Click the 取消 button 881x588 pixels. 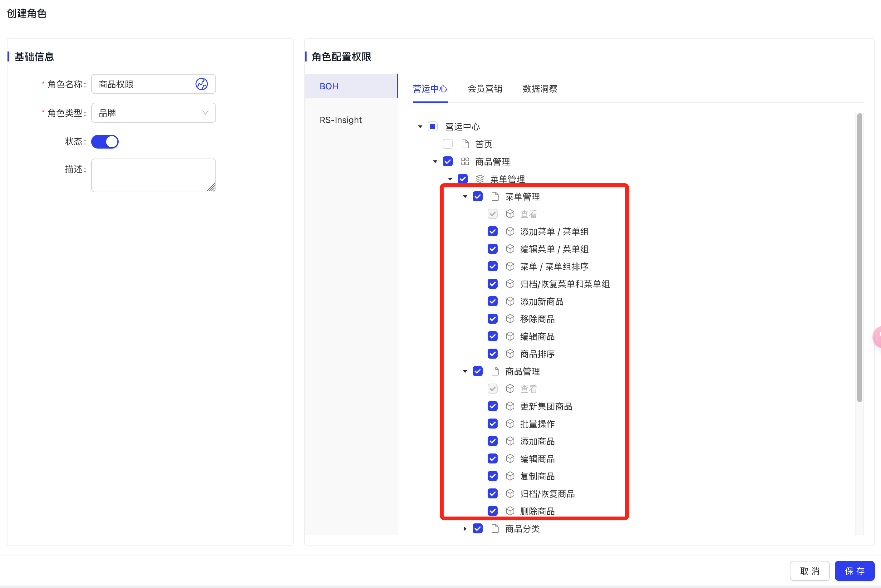tap(810, 571)
